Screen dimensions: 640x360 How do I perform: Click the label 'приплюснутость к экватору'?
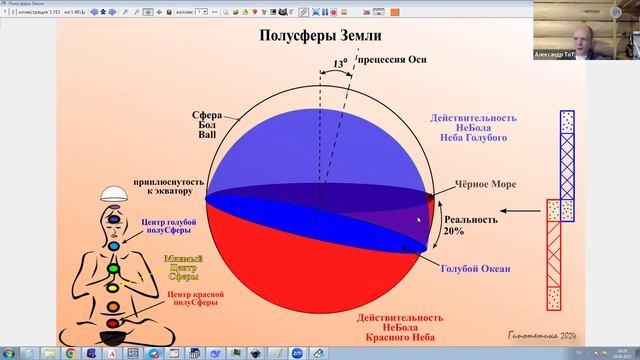(169, 187)
